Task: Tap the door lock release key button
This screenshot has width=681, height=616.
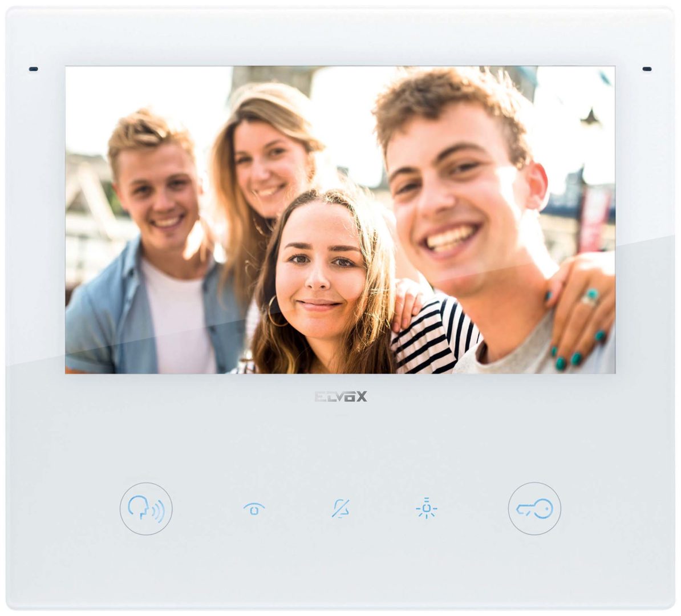Action: click(x=534, y=508)
